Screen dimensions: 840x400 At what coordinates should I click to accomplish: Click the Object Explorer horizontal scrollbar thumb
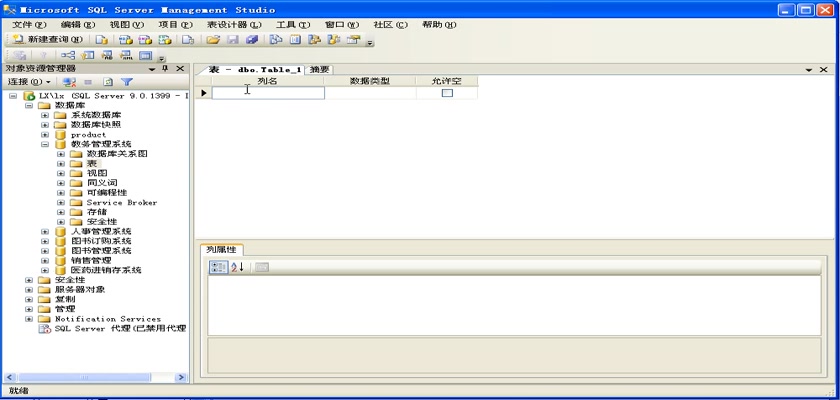coord(85,378)
